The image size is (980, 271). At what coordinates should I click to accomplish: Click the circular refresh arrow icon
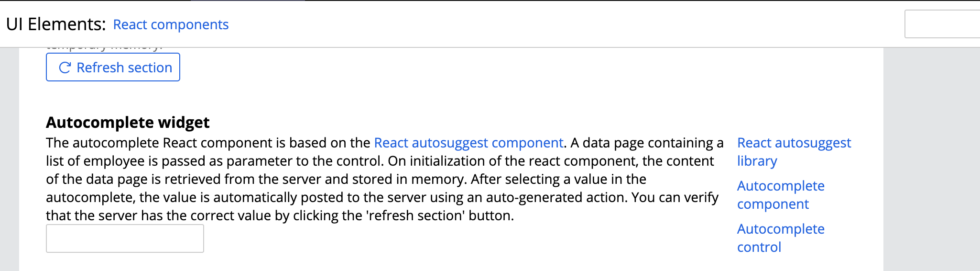[x=65, y=68]
